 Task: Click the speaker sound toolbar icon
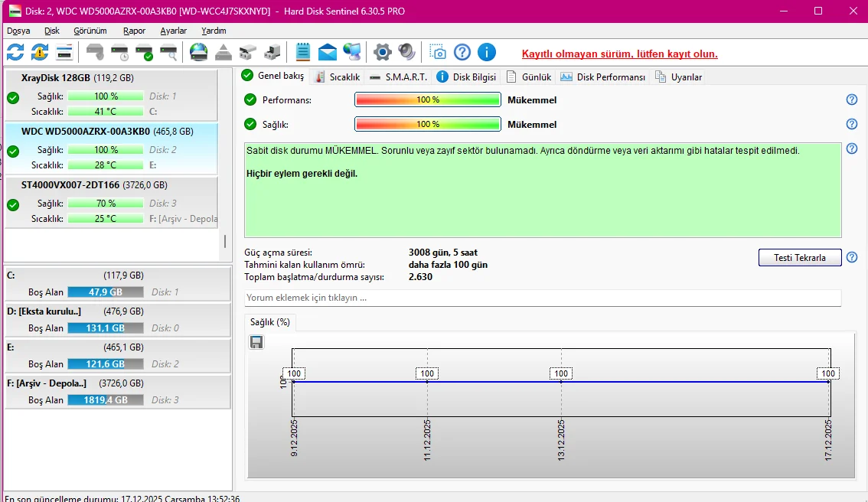coord(406,52)
